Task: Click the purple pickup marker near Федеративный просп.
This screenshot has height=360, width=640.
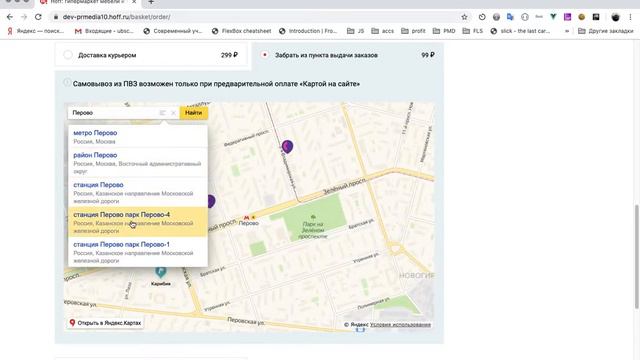Action: click(x=287, y=146)
